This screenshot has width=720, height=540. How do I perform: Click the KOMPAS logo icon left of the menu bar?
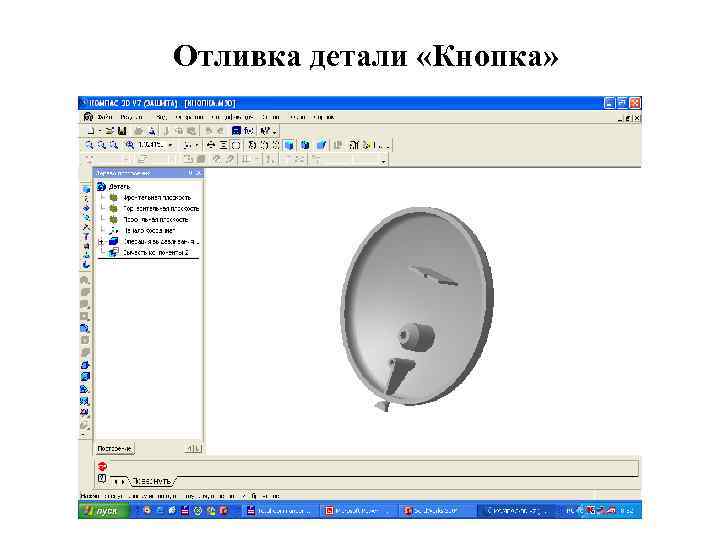pos(88,117)
